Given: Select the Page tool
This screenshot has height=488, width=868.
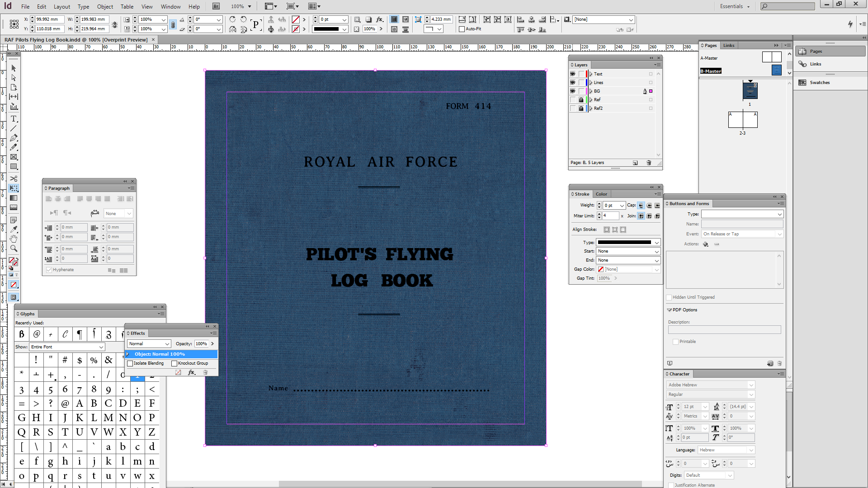Looking at the screenshot, I should coord(14,87).
